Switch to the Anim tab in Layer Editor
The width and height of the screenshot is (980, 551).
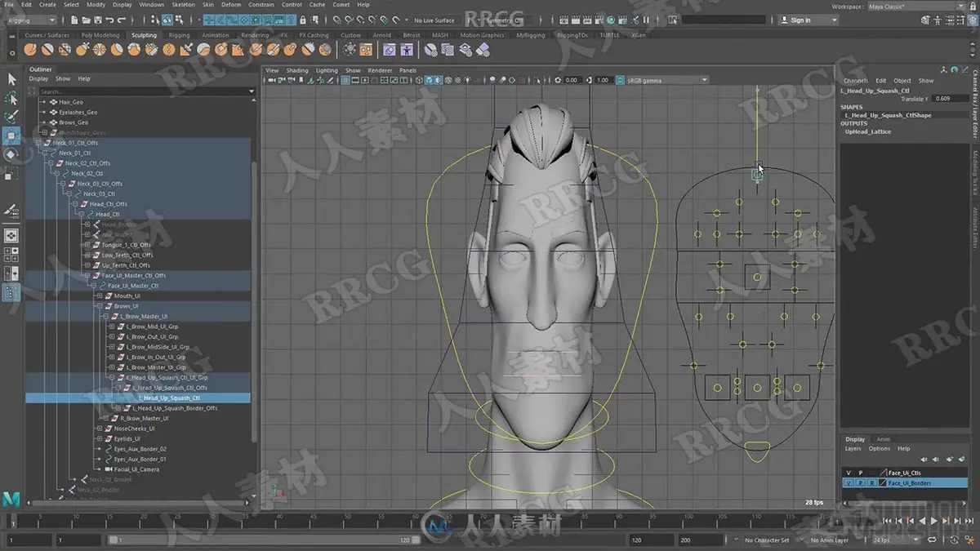point(884,439)
